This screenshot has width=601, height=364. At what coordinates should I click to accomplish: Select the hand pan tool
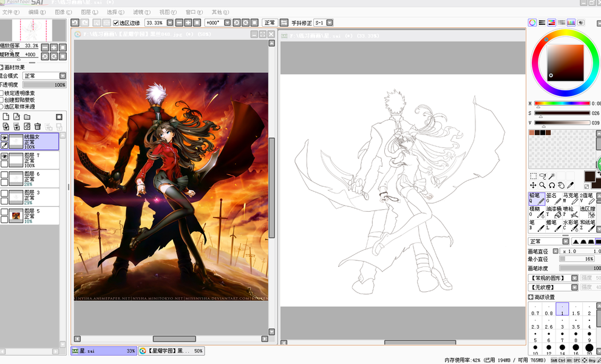561,185
